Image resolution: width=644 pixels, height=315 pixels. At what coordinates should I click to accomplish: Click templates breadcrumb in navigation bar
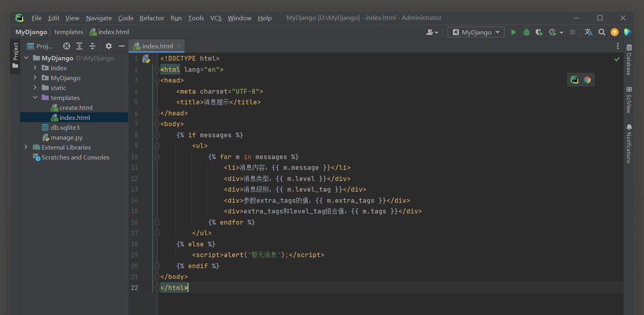pos(69,32)
